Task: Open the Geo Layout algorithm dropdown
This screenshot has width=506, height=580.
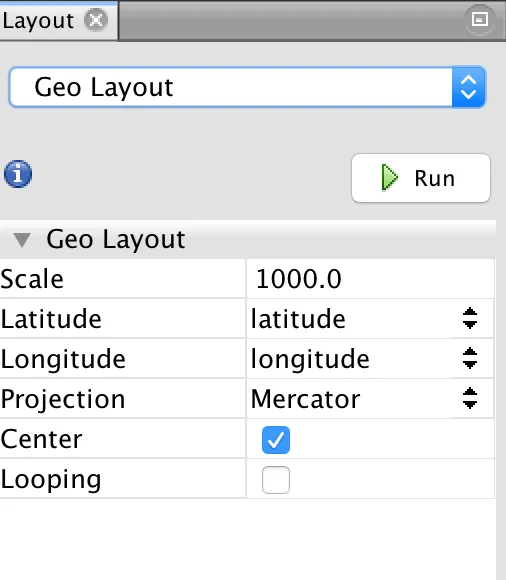Action: (x=247, y=87)
